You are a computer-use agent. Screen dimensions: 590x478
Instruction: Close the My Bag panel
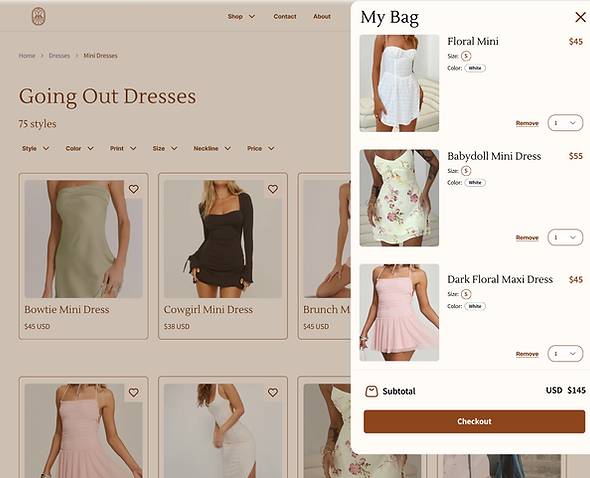(x=580, y=17)
